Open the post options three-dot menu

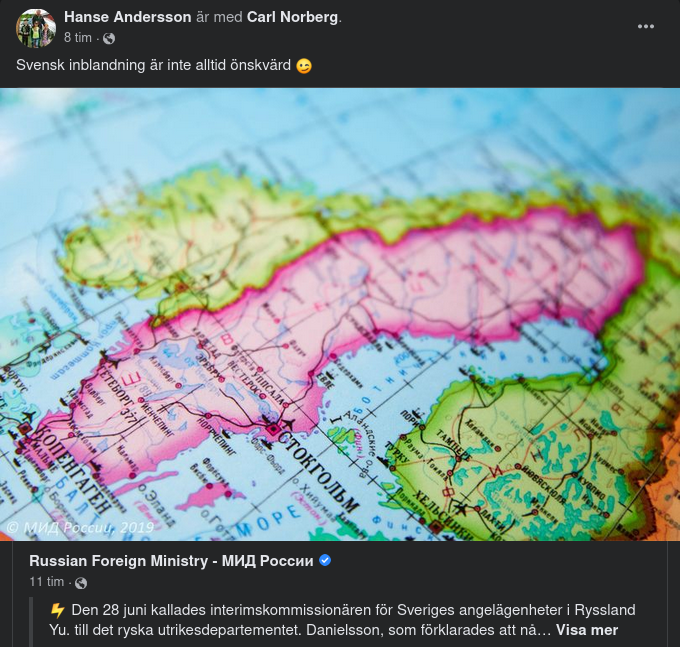pyautogui.click(x=646, y=26)
